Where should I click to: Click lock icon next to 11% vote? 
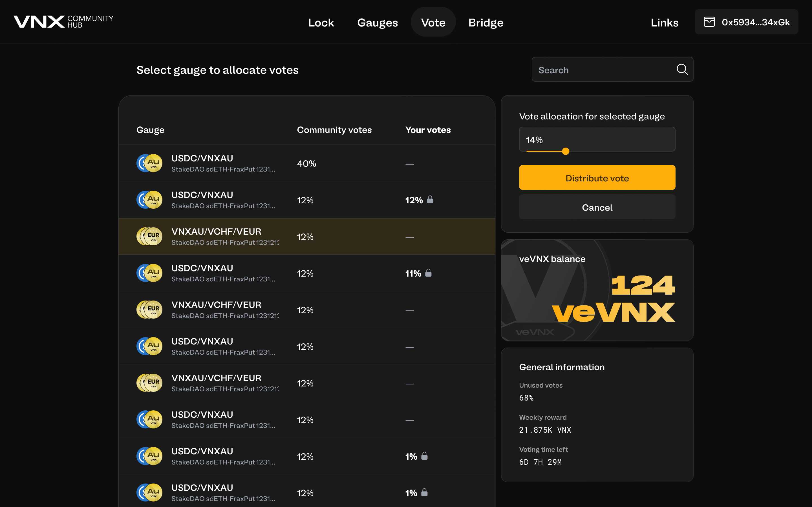click(x=428, y=273)
